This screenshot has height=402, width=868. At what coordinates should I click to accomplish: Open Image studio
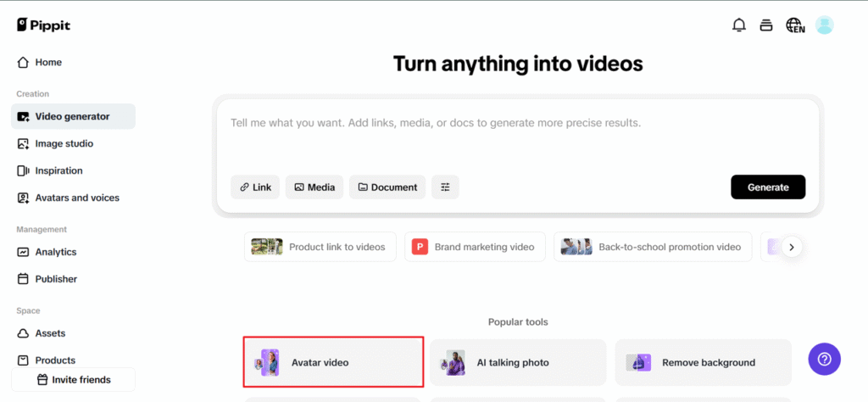pos(73,143)
